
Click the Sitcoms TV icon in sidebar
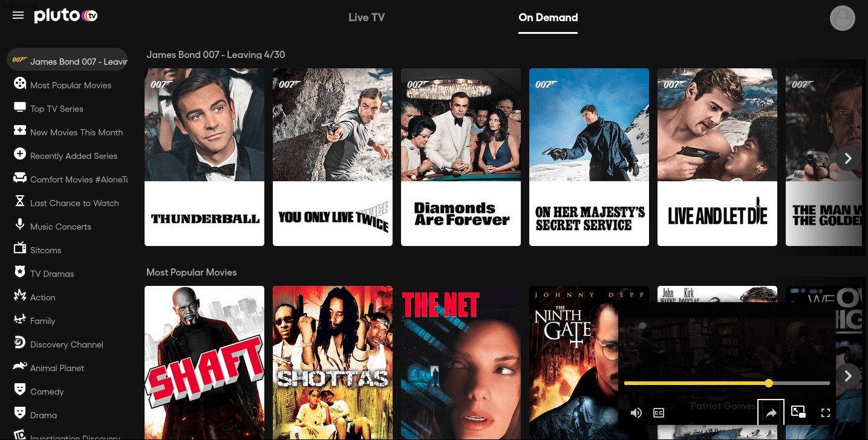click(20, 248)
